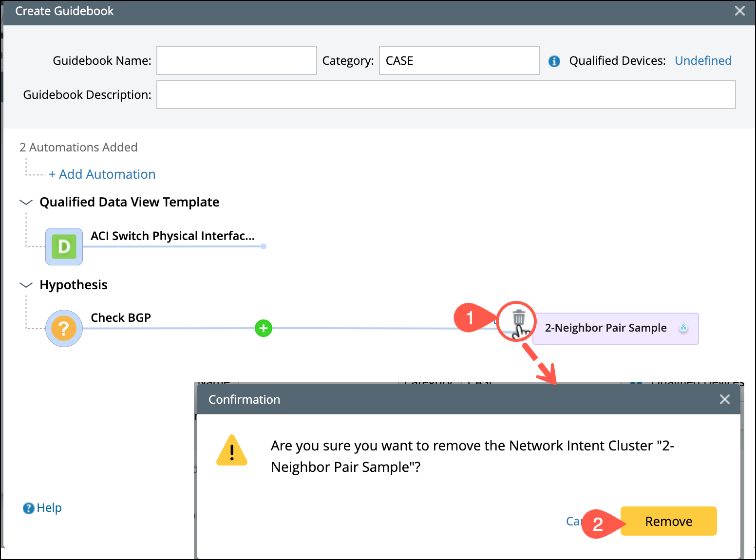Click the Help link text

(x=49, y=508)
